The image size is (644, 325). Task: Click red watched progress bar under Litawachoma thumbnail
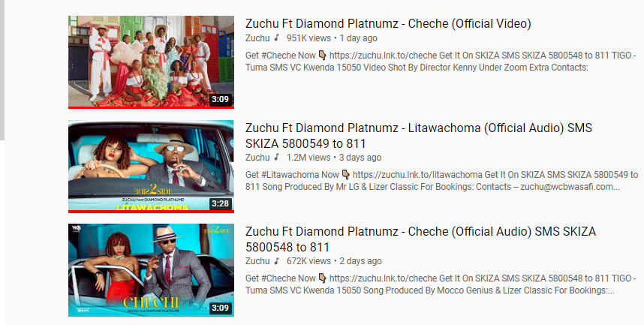151,212
